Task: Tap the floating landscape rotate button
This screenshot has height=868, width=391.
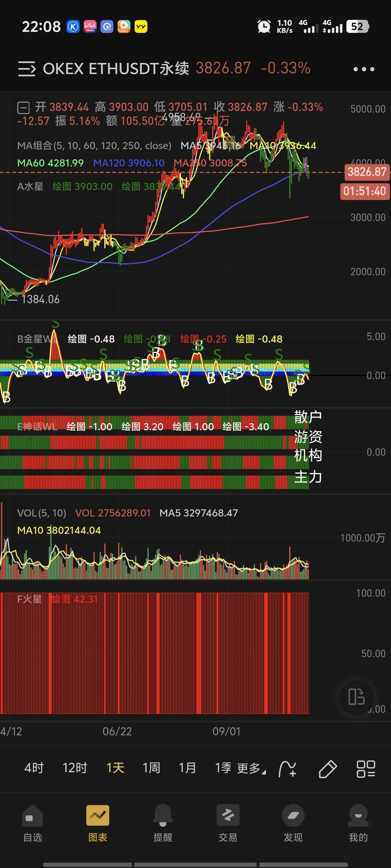Action: click(x=357, y=697)
